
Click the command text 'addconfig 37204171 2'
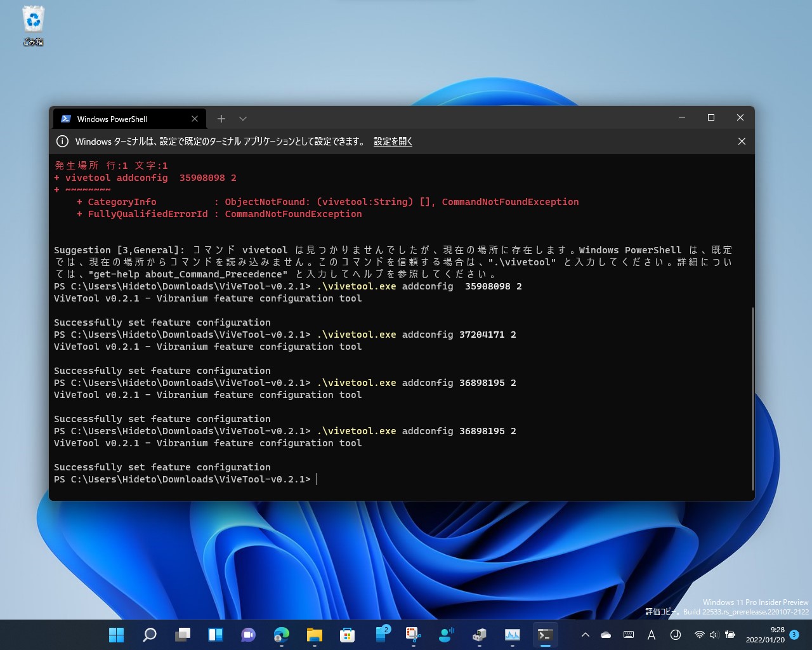(x=459, y=335)
